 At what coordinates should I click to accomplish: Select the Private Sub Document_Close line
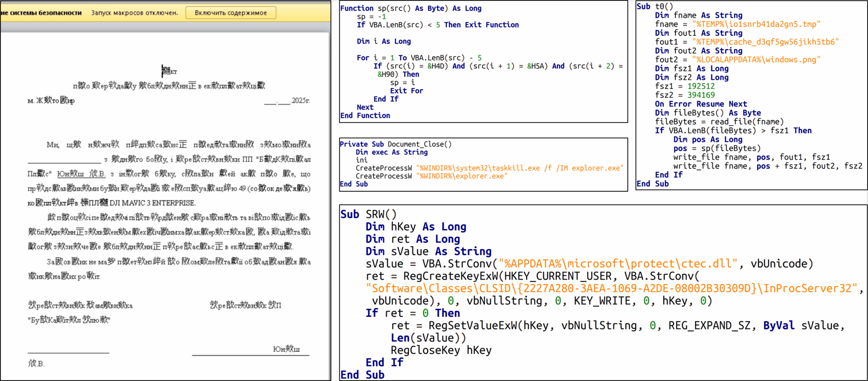(x=396, y=144)
